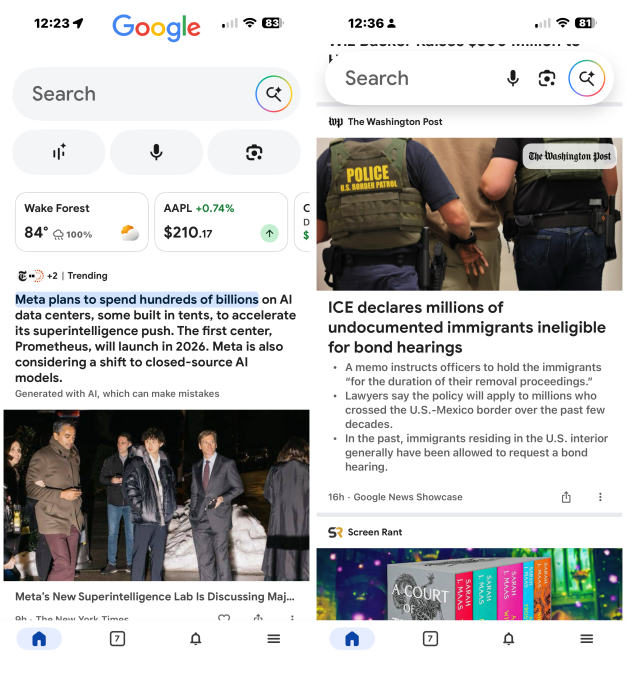Select Home tab on right screen
This screenshot has height=680, width=626.
coord(352,639)
